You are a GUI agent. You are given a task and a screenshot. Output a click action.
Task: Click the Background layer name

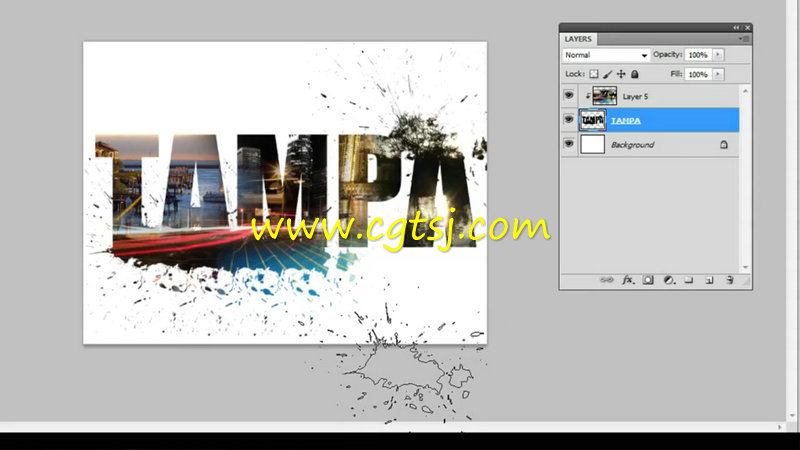point(633,145)
